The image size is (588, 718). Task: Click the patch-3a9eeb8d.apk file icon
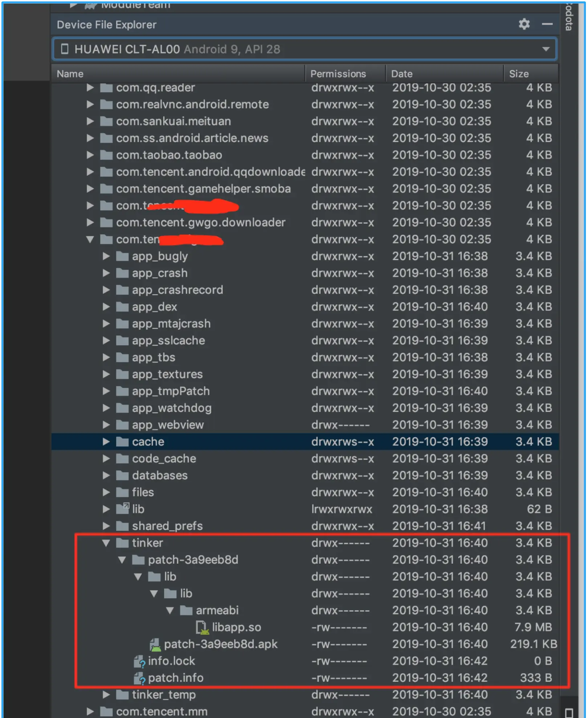(x=155, y=645)
